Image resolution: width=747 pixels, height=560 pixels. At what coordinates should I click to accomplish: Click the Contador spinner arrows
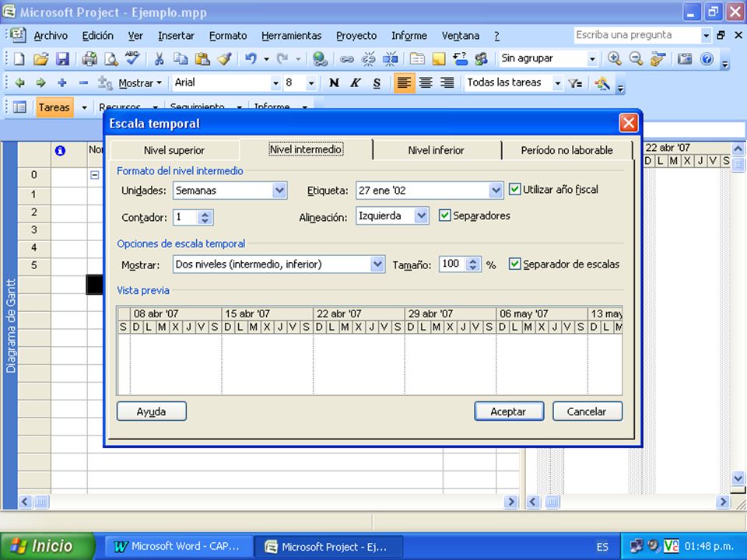tap(205, 218)
